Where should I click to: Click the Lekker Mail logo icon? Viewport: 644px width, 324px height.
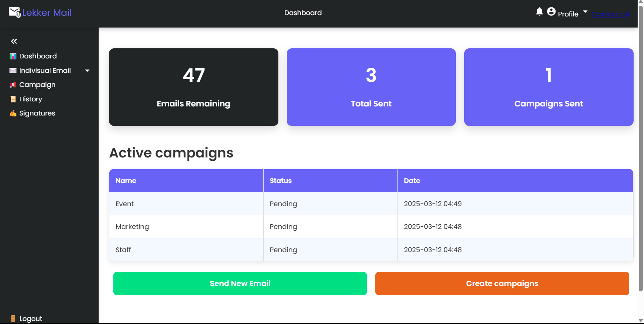tap(14, 12)
